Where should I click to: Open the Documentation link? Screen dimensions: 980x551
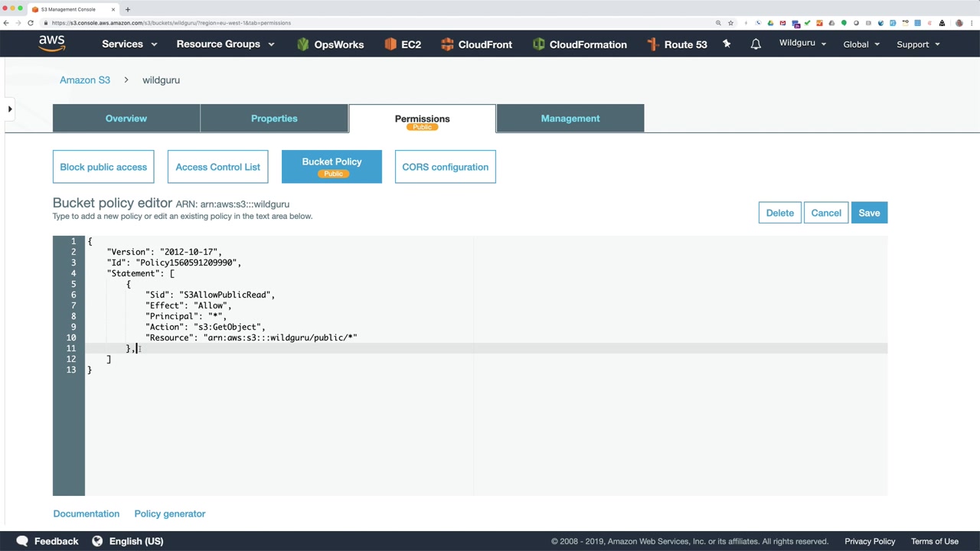pyautogui.click(x=87, y=514)
